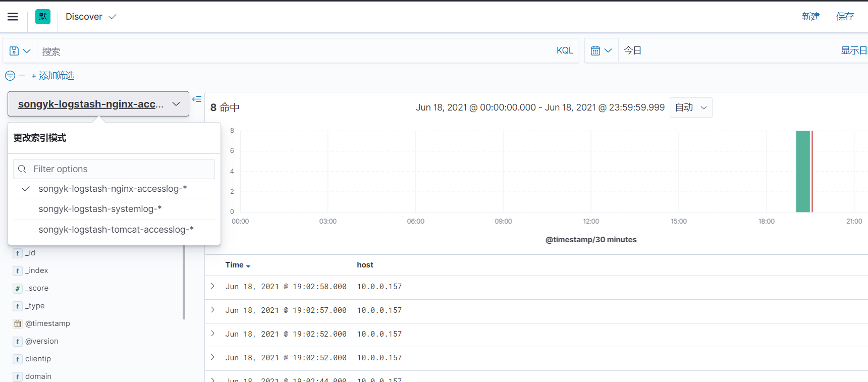Screen dimensions: 868x382
Task: Select the clientip field name
Action: click(38, 359)
